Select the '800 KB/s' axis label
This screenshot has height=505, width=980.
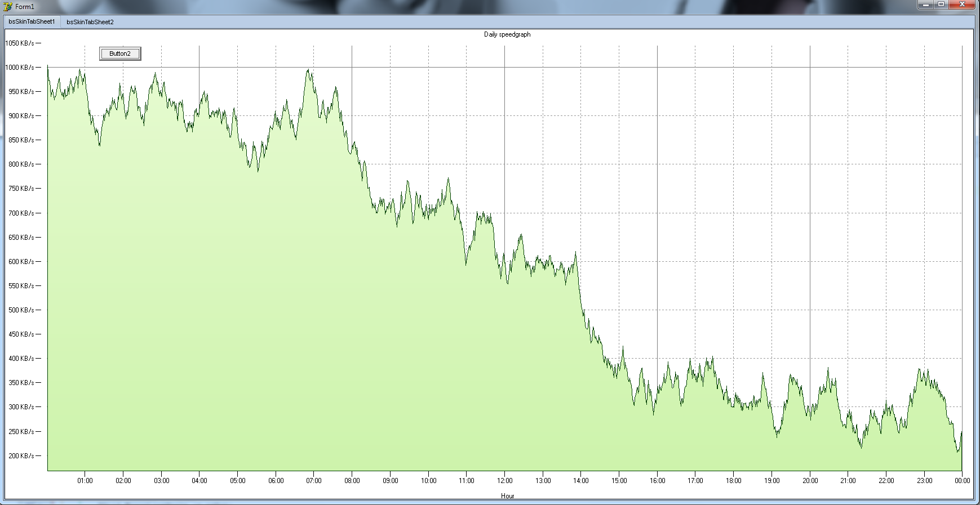[21, 164]
